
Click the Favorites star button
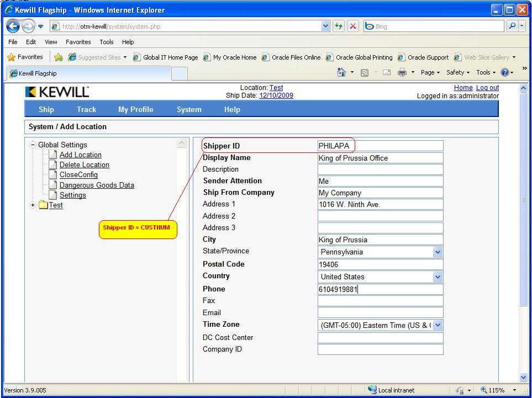[25, 57]
